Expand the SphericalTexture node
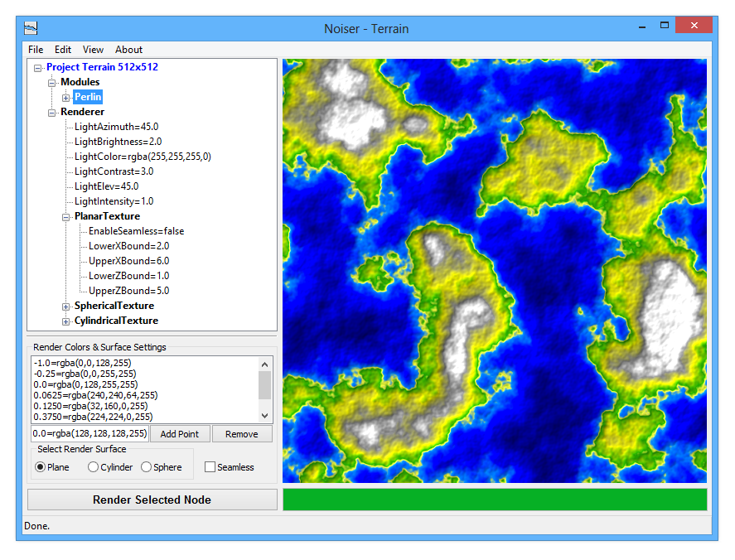The image size is (735, 560). point(66,307)
